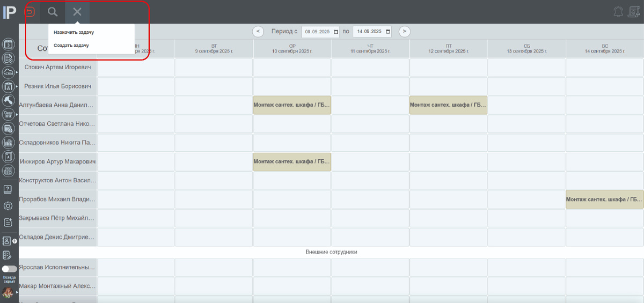
Task: Open the settings gear icon
Action: pyautogui.click(x=8, y=206)
